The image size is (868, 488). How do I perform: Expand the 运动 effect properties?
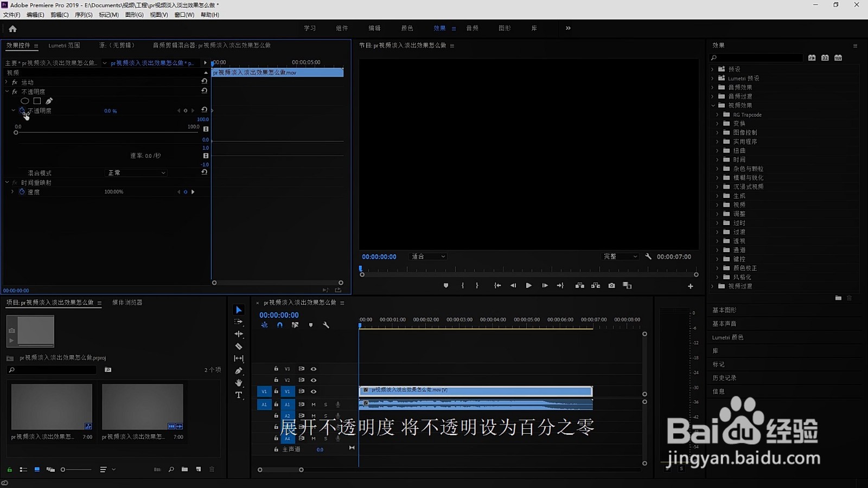point(7,82)
